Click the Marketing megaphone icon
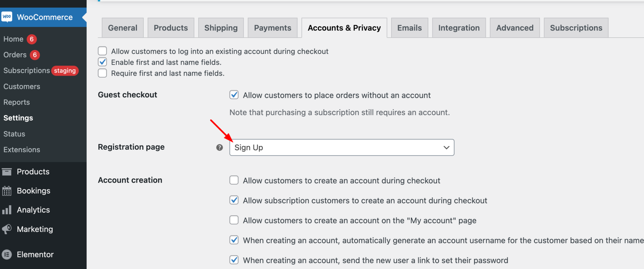 tap(7, 229)
